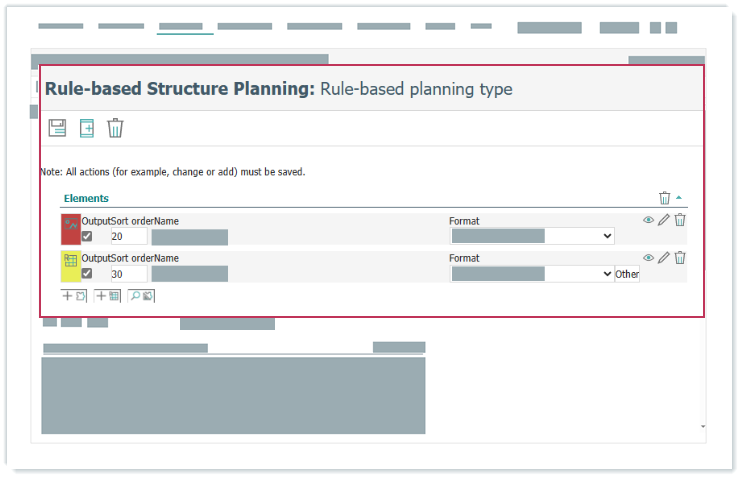
Task: Collapse the Elements section with the arrow
Action: (680, 198)
